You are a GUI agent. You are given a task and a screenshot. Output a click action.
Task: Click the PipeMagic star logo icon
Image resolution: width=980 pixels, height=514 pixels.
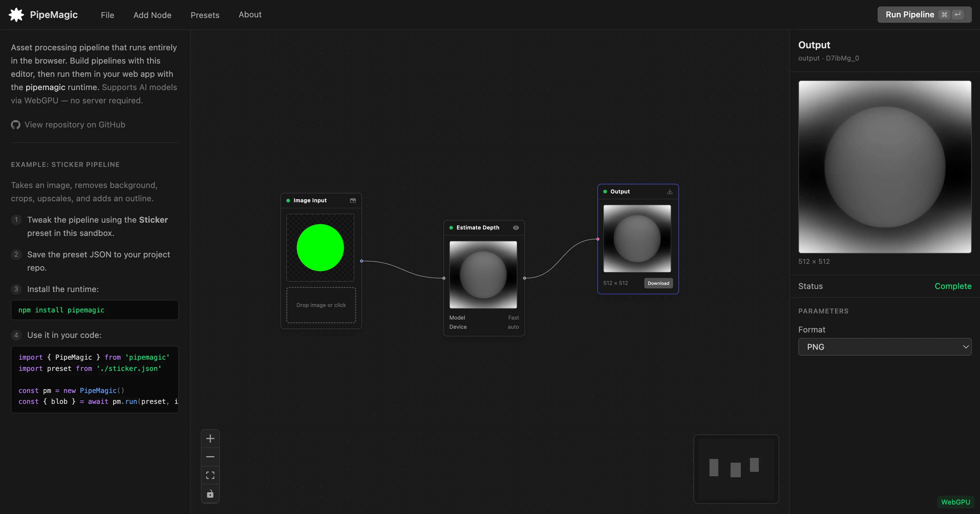click(16, 15)
